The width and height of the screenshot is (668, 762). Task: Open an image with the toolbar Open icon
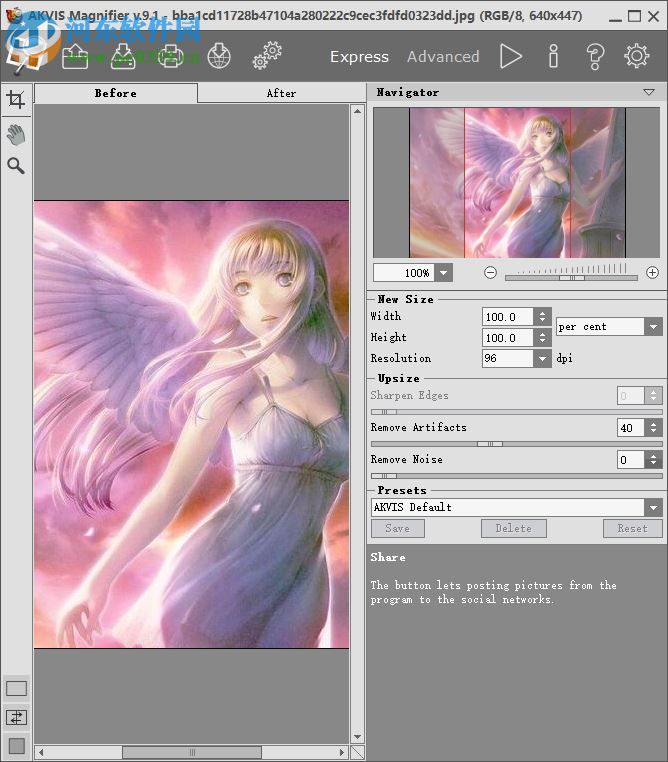75,57
